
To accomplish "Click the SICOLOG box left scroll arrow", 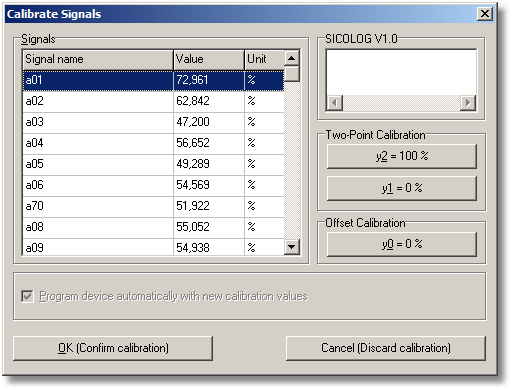I will click(x=335, y=102).
